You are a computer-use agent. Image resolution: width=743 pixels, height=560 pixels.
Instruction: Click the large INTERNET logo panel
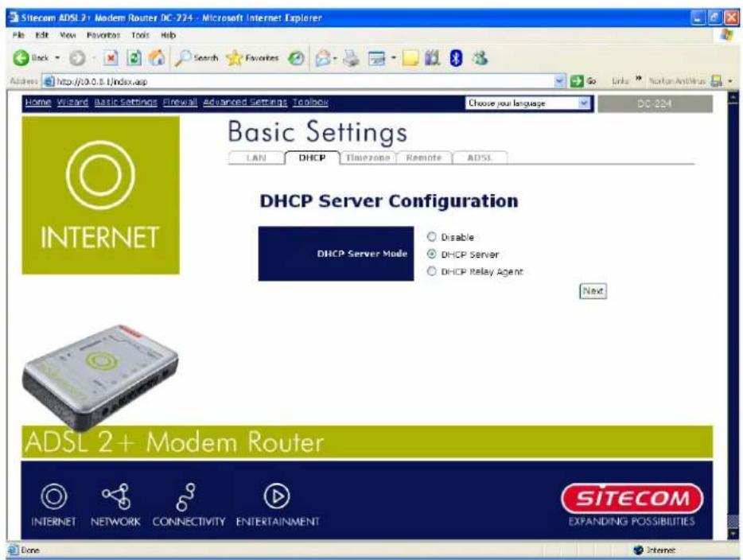click(100, 195)
